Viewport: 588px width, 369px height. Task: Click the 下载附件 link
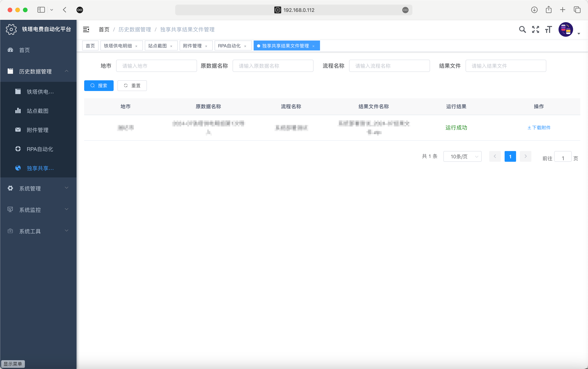point(539,128)
